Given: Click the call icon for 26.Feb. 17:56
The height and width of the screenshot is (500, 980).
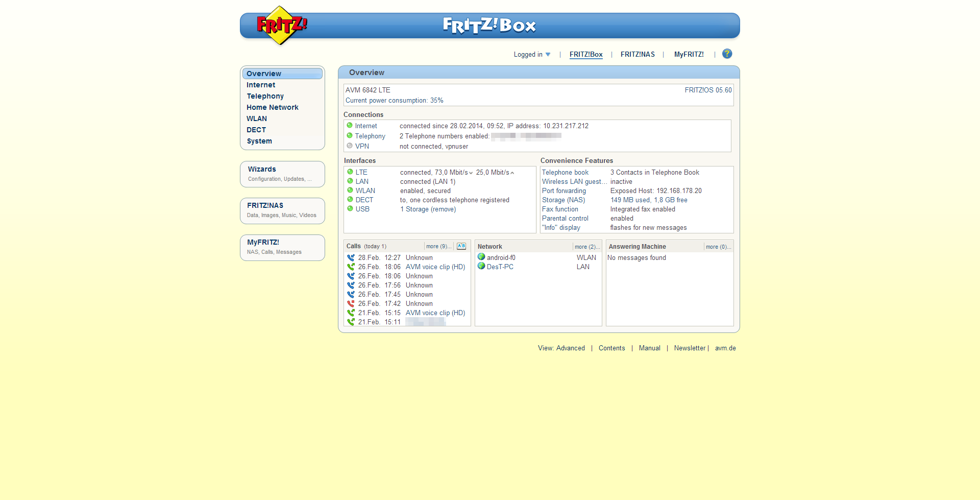Looking at the screenshot, I should (351, 285).
